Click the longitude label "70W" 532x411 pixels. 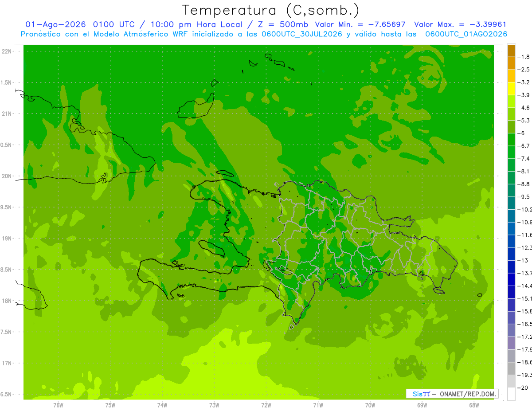click(x=370, y=405)
